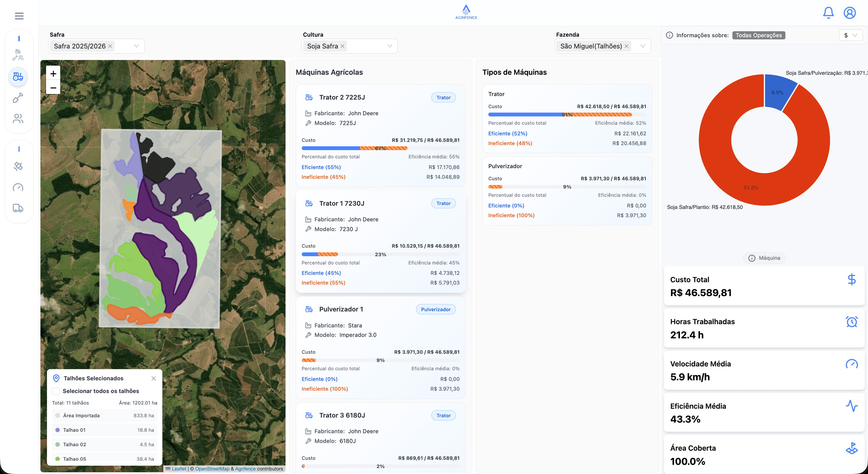Click the Custo Total R$ 46.589,81 value
The height and width of the screenshot is (474, 868).
pos(701,293)
